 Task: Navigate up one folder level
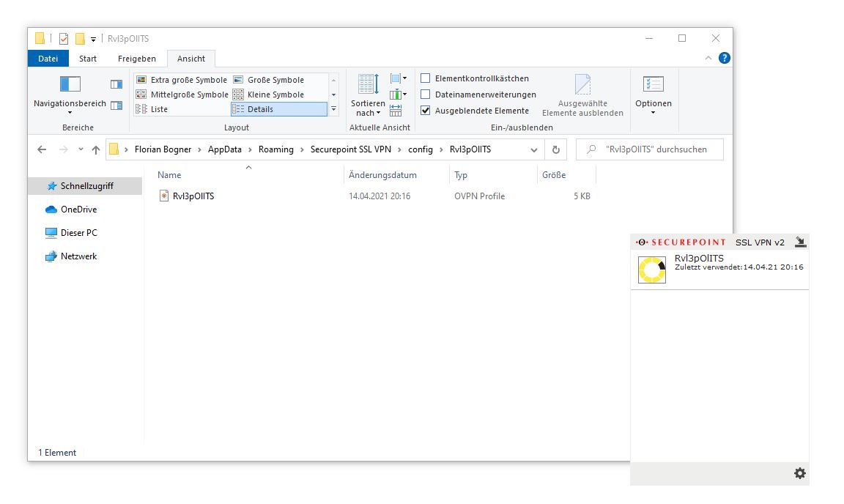point(96,149)
